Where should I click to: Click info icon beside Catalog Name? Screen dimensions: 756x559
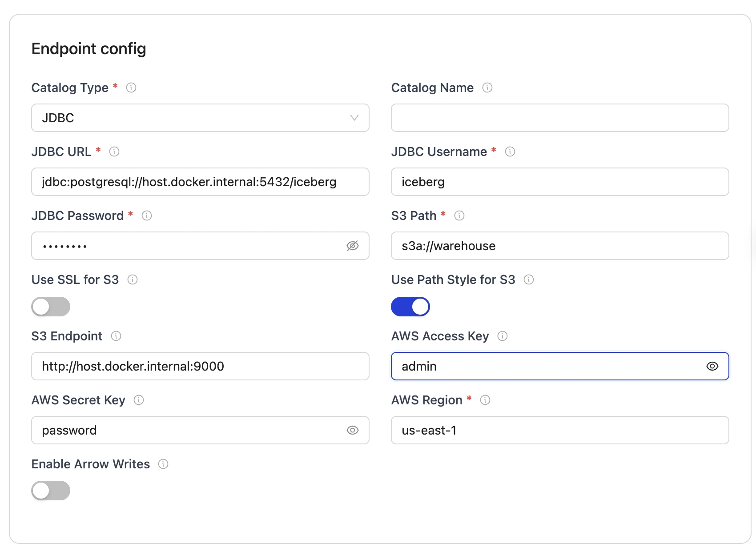pos(487,88)
